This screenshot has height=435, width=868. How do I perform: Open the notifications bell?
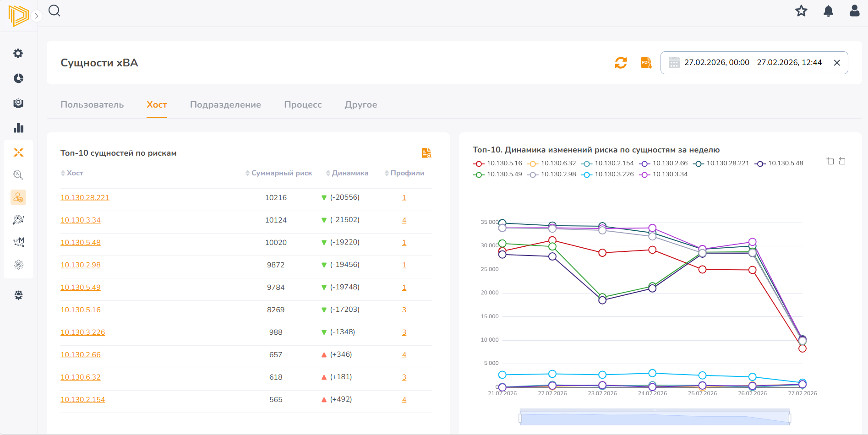[828, 11]
